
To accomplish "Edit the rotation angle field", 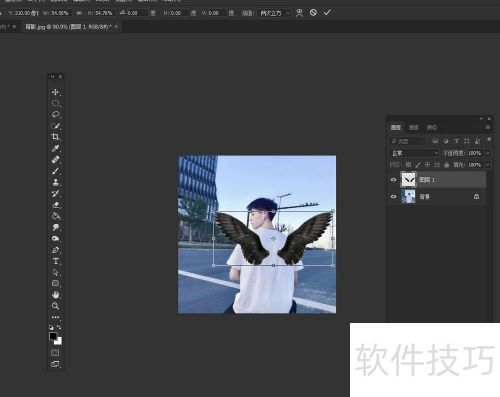I will [136, 13].
